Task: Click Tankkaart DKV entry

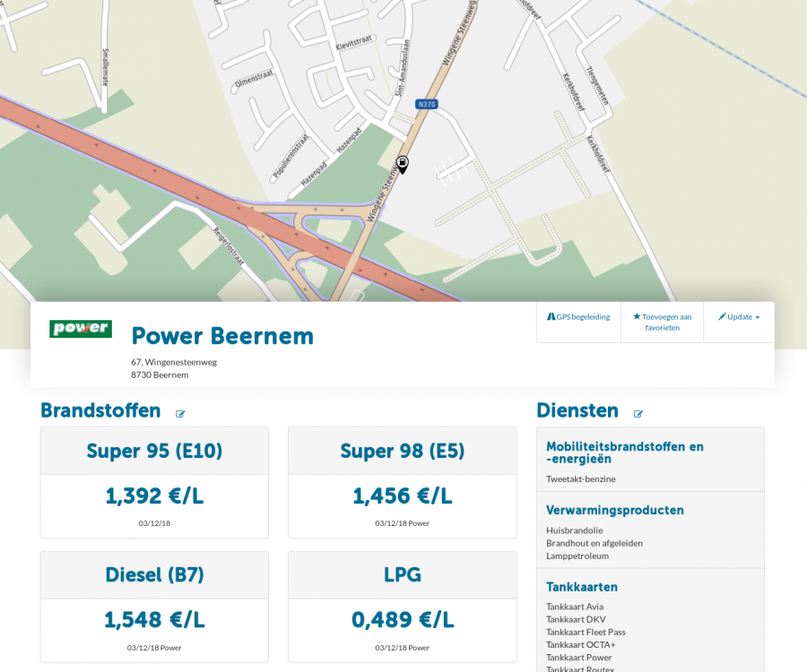Action: 576,619
